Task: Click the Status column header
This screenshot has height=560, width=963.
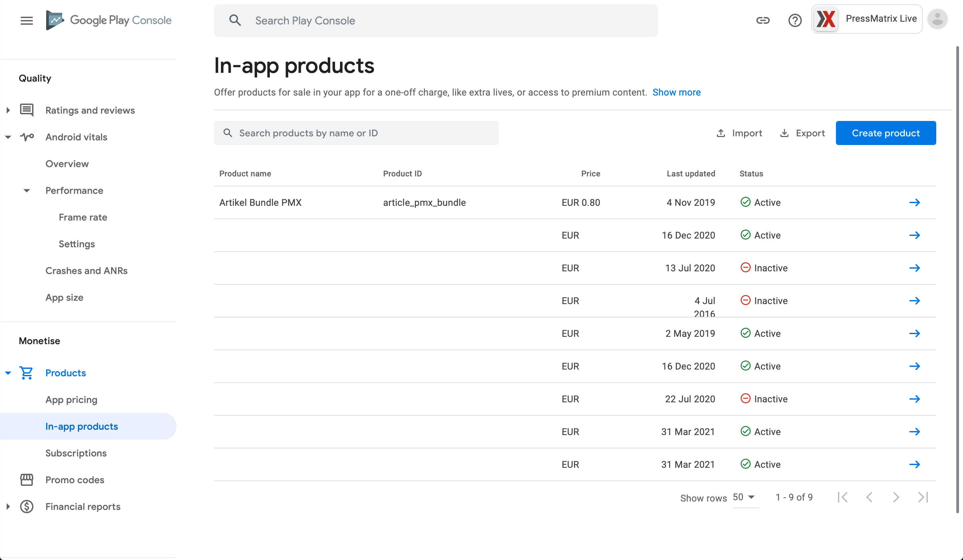Action: pyautogui.click(x=751, y=173)
